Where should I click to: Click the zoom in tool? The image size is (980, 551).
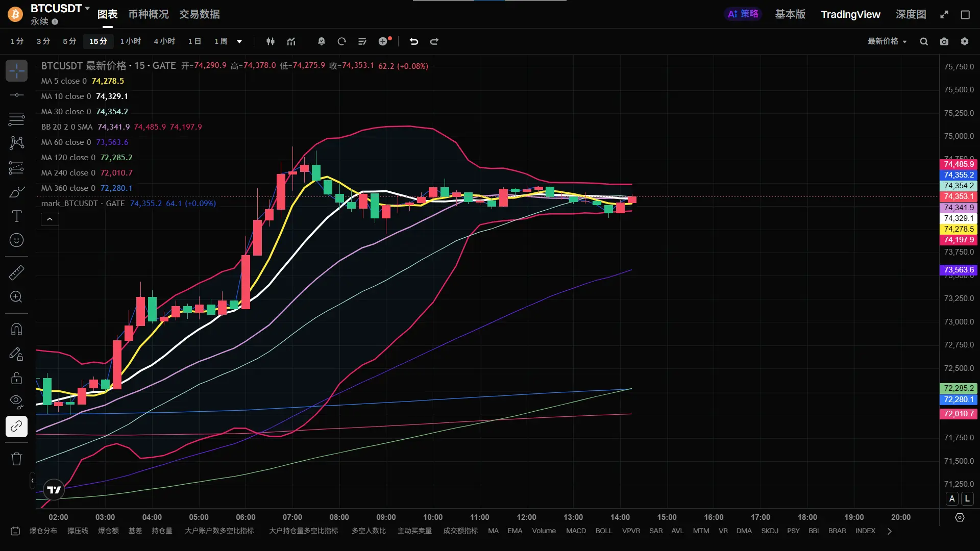16,297
